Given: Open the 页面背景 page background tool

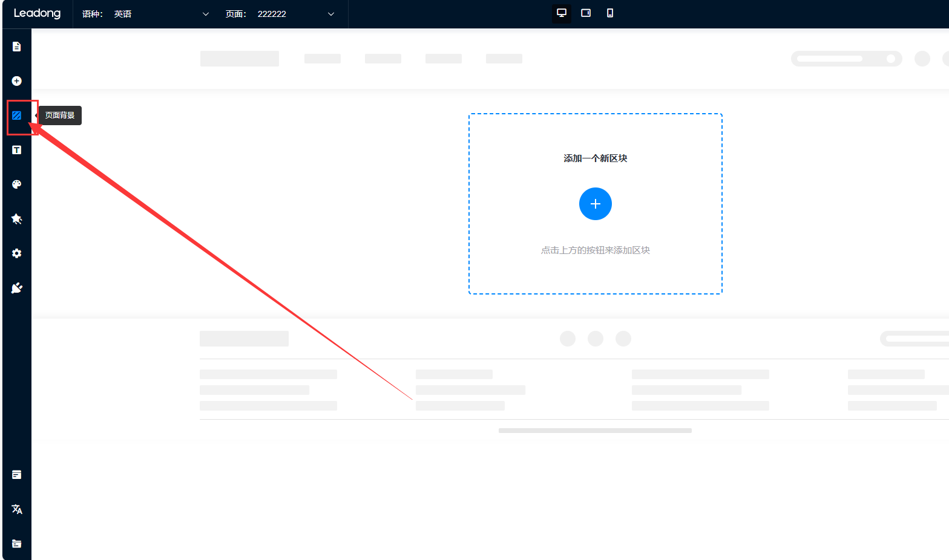Looking at the screenshot, I should click(x=17, y=116).
